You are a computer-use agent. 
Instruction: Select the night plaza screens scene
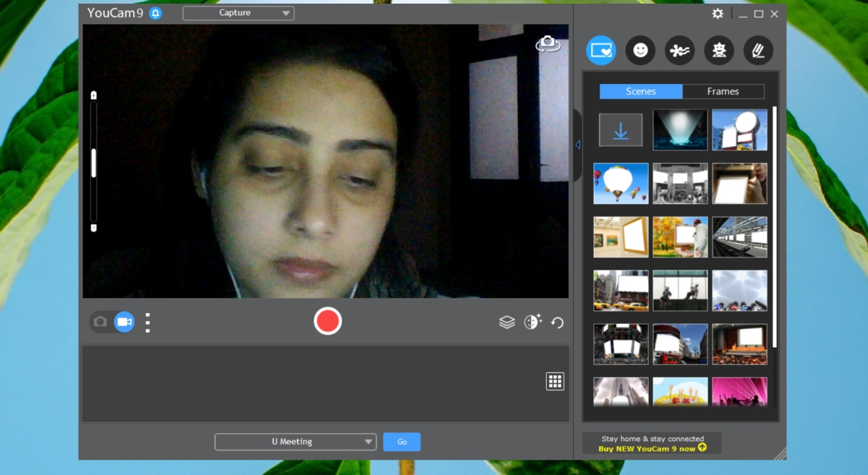pyautogui.click(x=621, y=343)
